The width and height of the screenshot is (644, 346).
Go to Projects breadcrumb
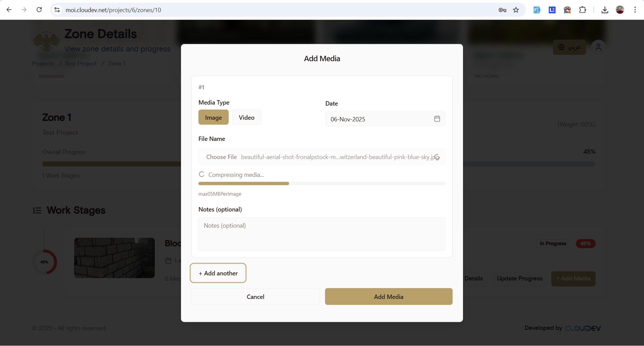pyautogui.click(x=43, y=64)
